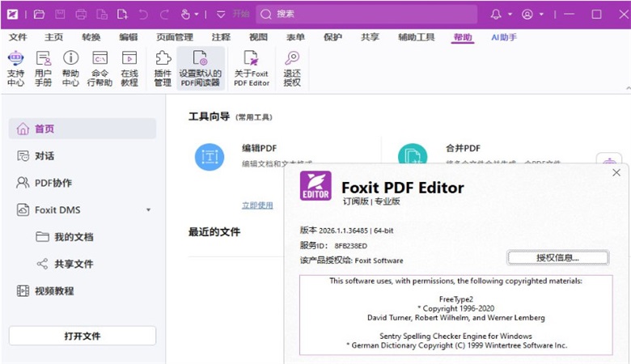This screenshot has width=631, height=364.
Task: Click the Foxit EDITOR logo in About dialog
Action: pos(315,186)
